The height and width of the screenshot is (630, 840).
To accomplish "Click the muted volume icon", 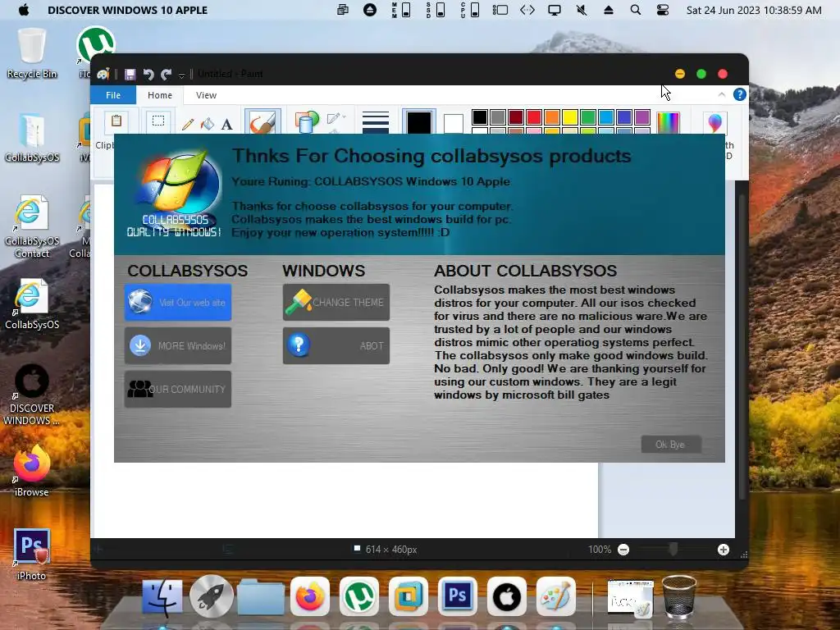I will point(582,10).
